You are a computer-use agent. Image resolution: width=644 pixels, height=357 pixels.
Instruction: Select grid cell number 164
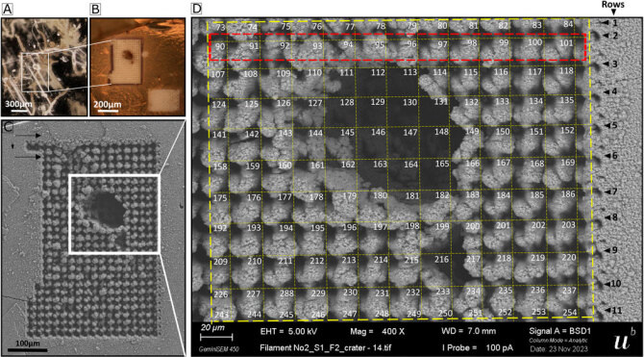[410, 165]
